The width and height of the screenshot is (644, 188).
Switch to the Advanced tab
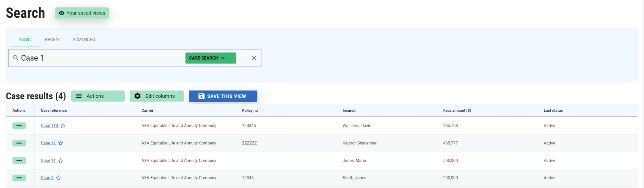coord(84,40)
